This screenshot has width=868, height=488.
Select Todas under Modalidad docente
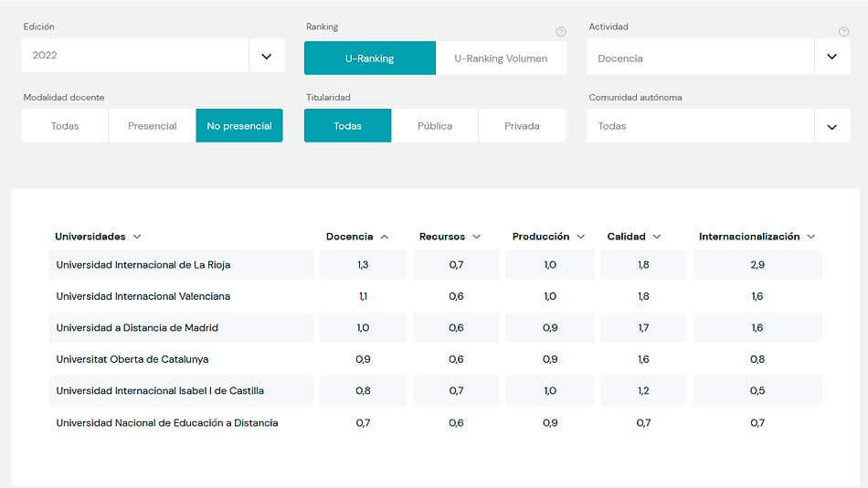[x=65, y=126]
